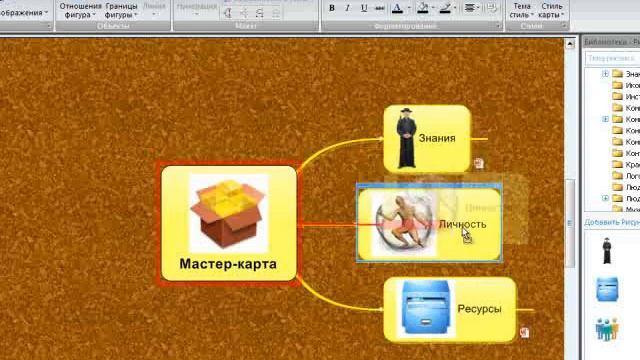Select the Знания topic
Image resolution: width=640 pixels, height=360 pixels.
pyautogui.click(x=427, y=138)
